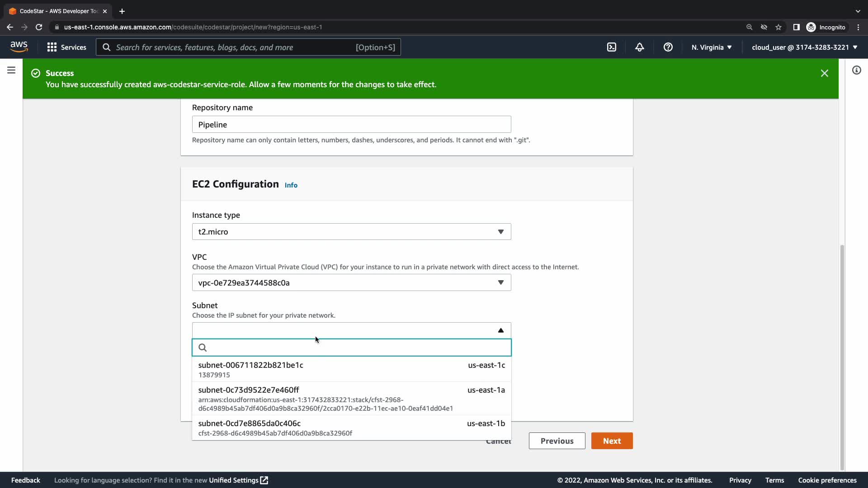The width and height of the screenshot is (868, 488).
Task: Expand the Instance type dropdown
Action: (x=351, y=232)
